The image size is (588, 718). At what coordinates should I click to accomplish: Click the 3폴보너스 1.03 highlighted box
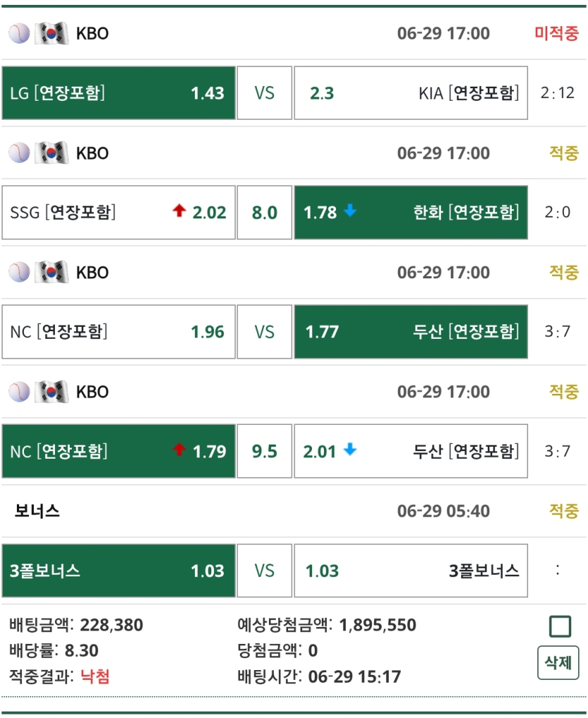(x=118, y=571)
